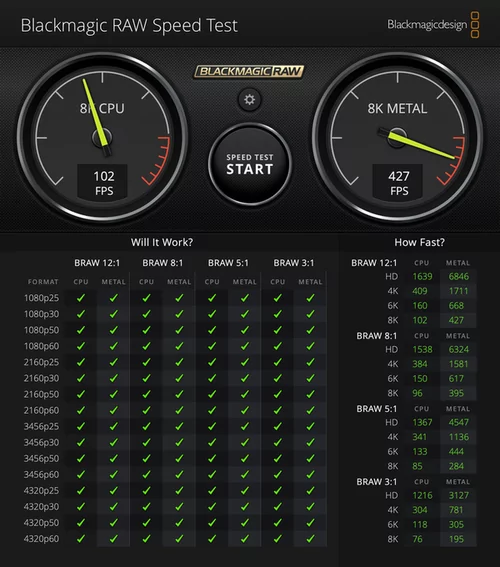Click BRAW 8:1 8K CPU value 96
Image resolution: width=500 pixels, height=567 pixels.
coord(417,393)
